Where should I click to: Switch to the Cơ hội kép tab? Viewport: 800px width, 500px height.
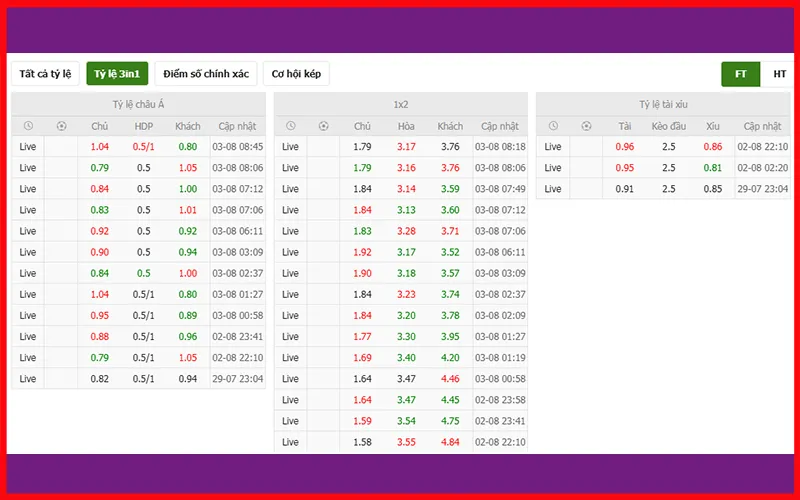point(296,74)
